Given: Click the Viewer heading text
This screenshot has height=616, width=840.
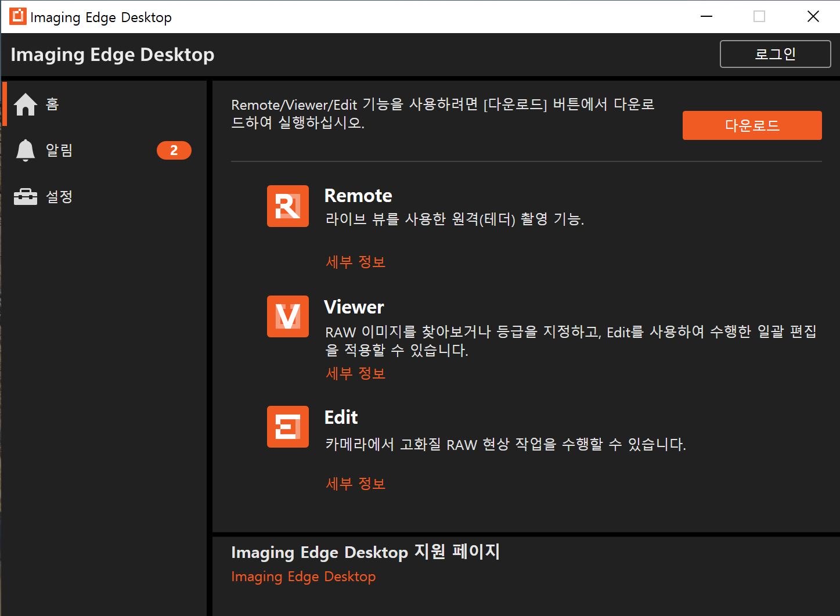Looking at the screenshot, I should click(x=354, y=307).
